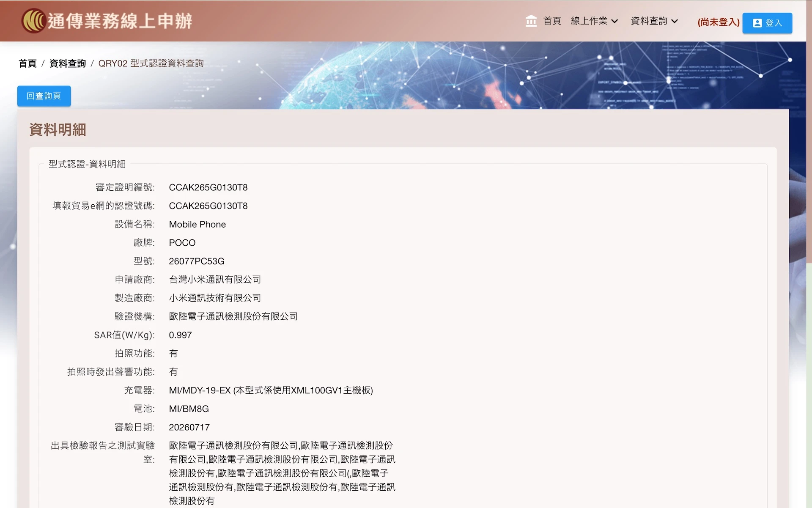Click the 廠牌 field label

(144, 243)
